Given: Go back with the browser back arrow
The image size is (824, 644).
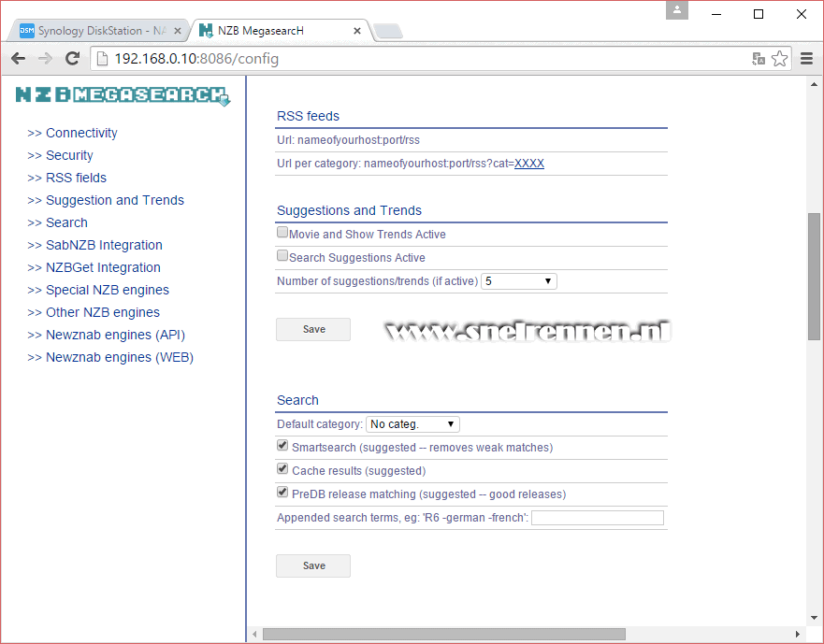Looking at the screenshot, I should click(18, 58).
